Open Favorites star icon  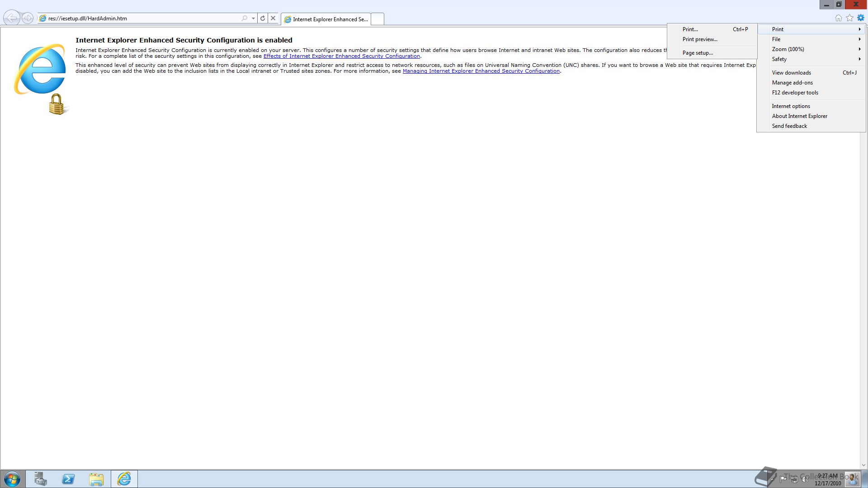point(849,18)
